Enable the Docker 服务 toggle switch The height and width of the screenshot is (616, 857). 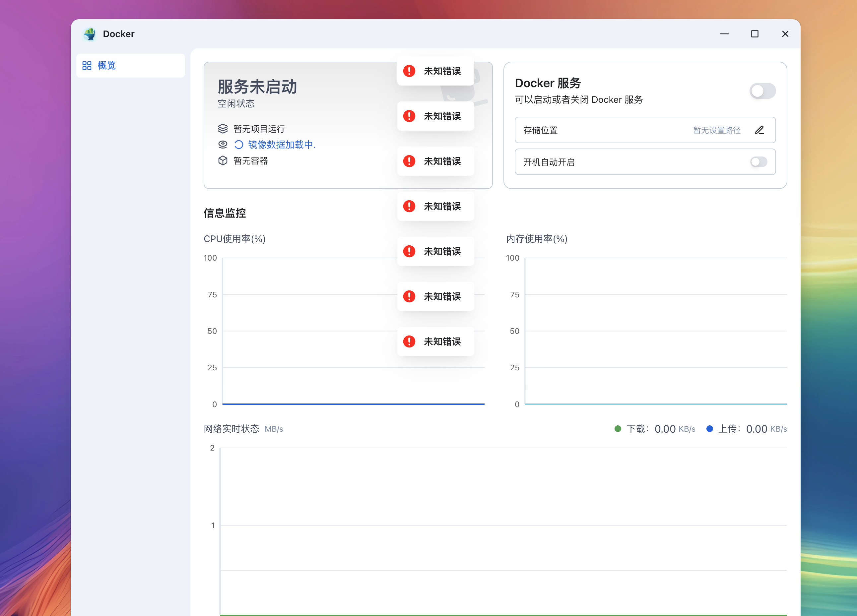point(762,91)
